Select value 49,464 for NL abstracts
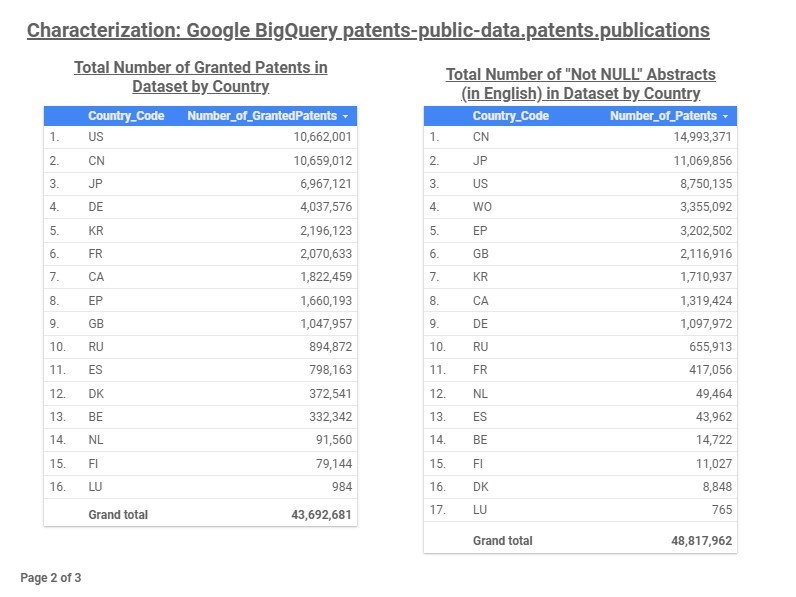The height and width of the screenshot is (597, 796). point(714,394)
